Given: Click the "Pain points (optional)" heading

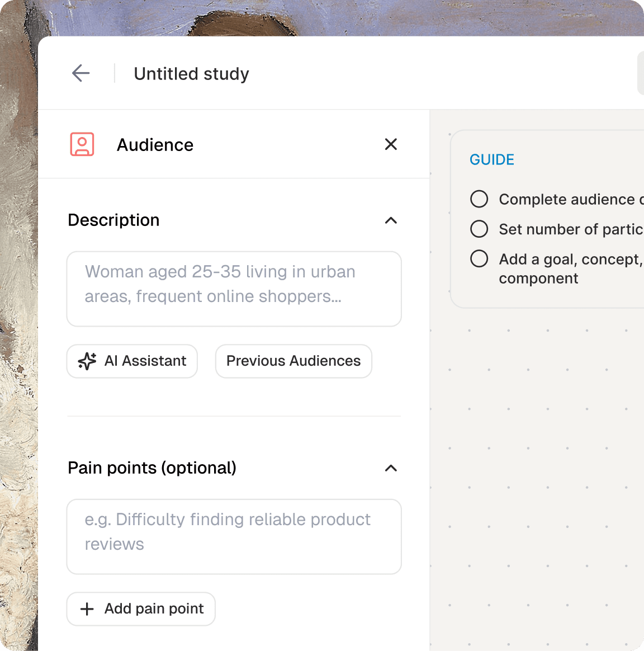Looking at the screenshot, I should [x=151, y=468].
